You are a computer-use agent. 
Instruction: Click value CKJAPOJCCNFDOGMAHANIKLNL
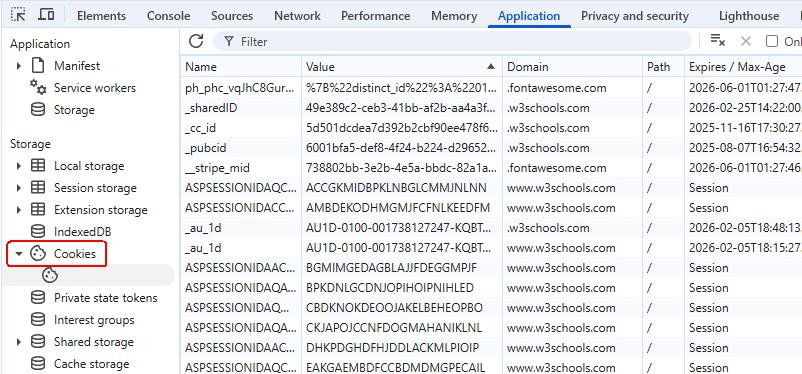pyautogui.click(x=394, y=327)
